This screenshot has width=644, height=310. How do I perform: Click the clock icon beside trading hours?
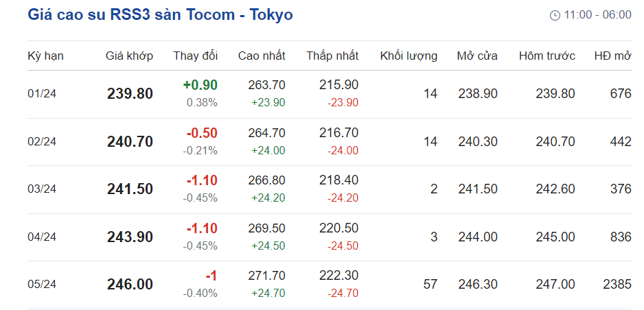(x=555, y=15)
